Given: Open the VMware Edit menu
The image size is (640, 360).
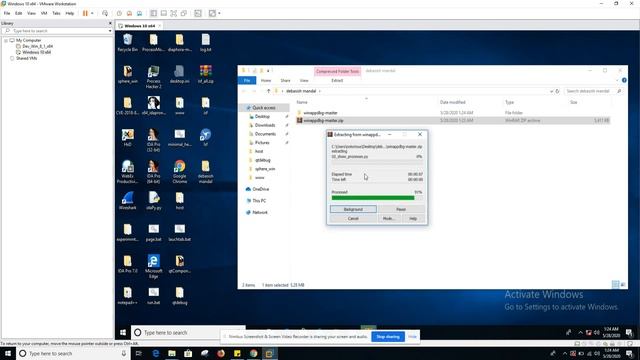Looking at the screenshot, I should click(x=18, y=13).
